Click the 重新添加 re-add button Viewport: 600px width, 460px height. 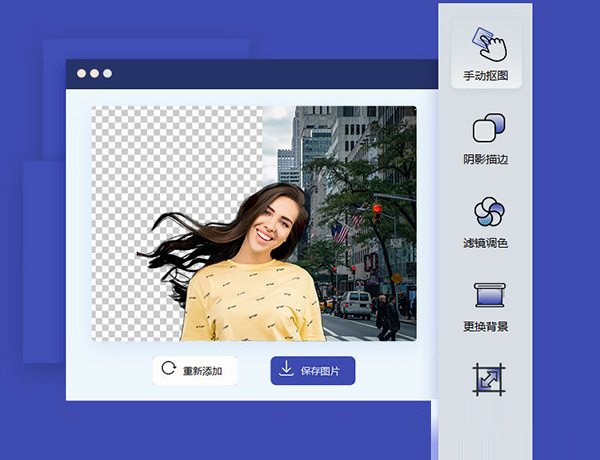click(195, 370)
